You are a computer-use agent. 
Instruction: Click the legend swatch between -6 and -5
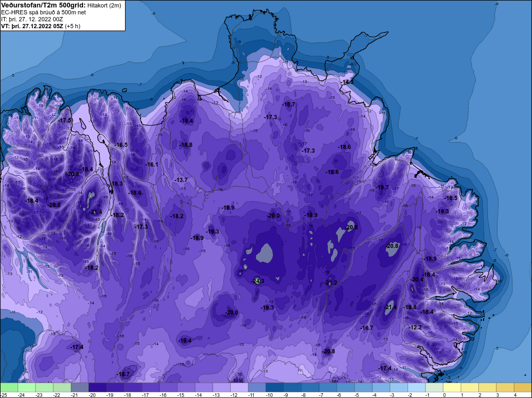click(x=345, y=387)
